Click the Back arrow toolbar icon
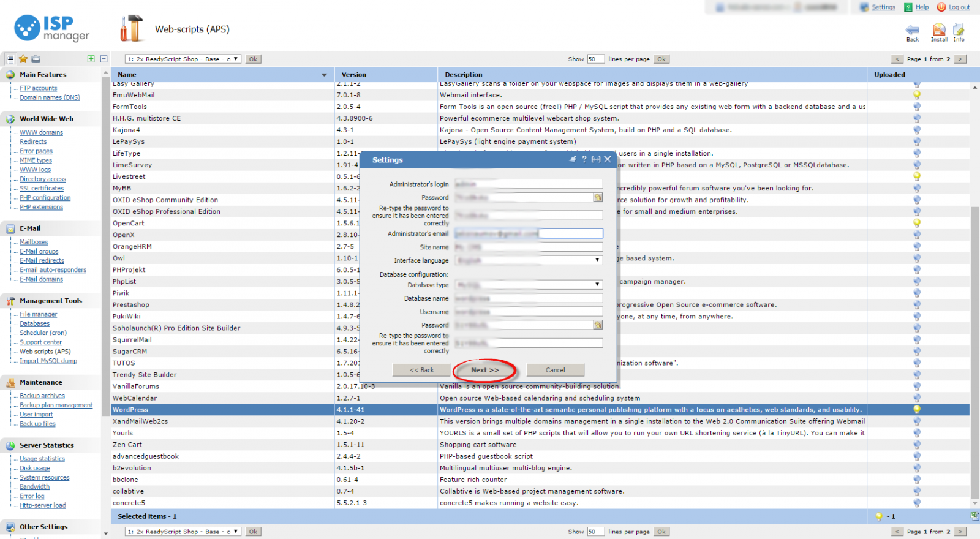Image resolution: width=980 pixels, height=539 pixels. click(912, 29)
